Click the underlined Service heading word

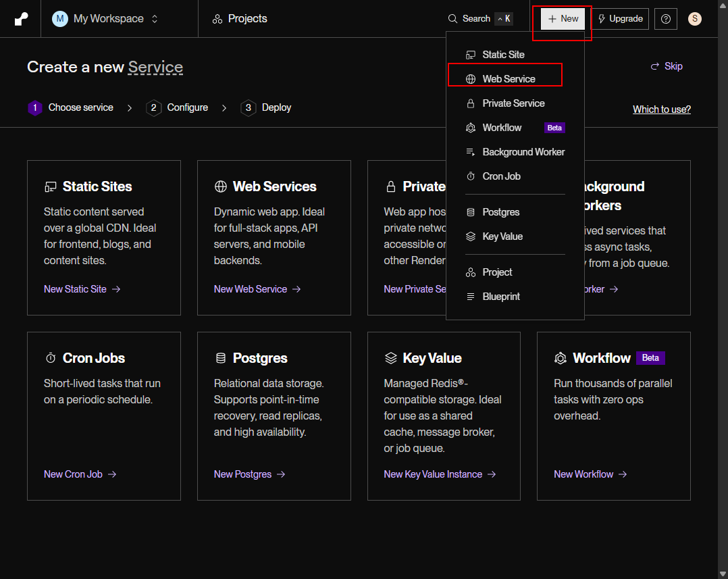coord(155,67)
